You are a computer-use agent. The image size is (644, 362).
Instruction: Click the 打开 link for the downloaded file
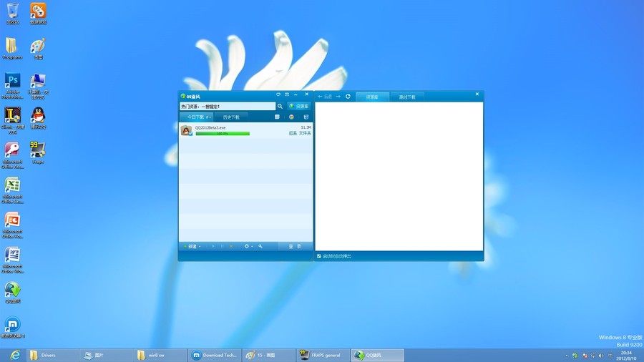[x=293, y=133]
